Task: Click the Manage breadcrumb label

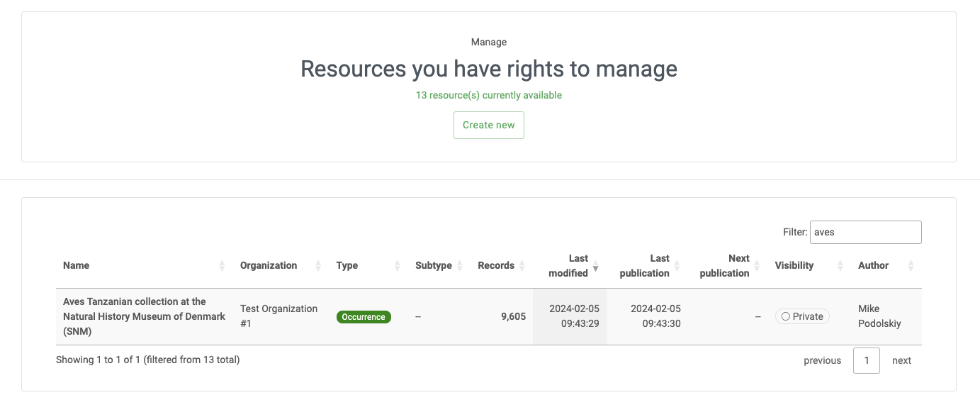Action: point(489,42)
